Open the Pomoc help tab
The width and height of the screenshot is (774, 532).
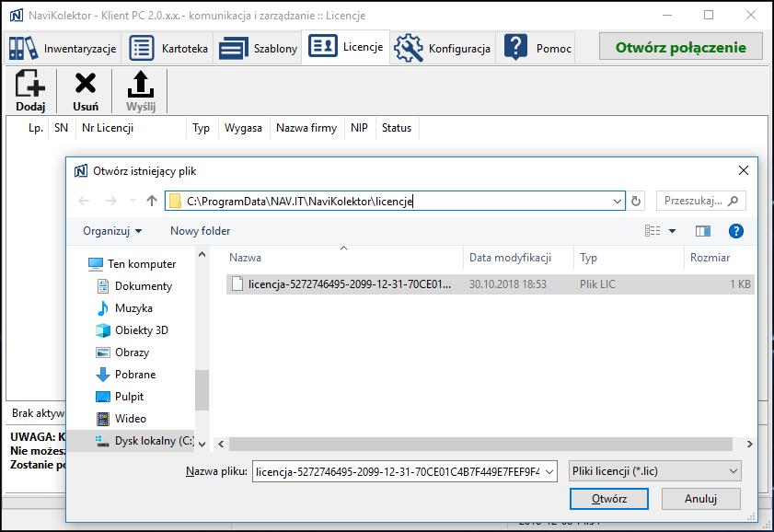(x=537, y=48)
